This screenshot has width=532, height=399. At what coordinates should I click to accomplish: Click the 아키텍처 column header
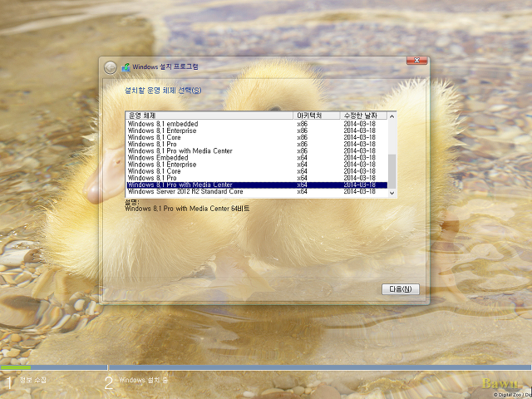[317, 116]
